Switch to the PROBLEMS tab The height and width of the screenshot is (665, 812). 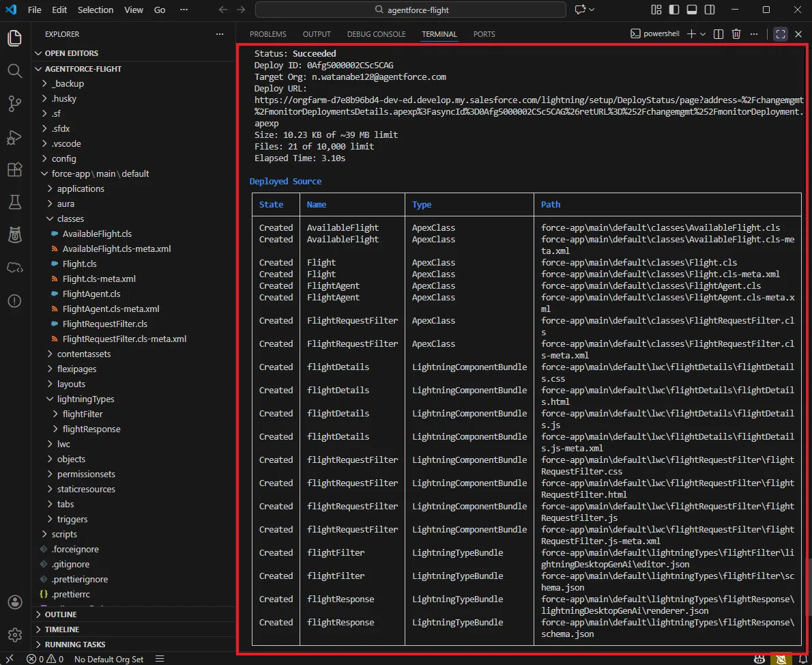[267, 34]
